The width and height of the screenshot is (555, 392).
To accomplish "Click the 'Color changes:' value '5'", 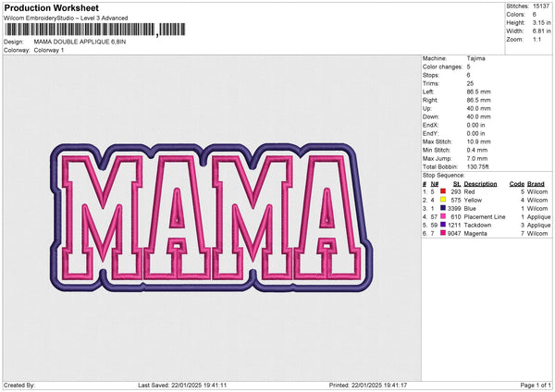I will click(x=468, y=67).
